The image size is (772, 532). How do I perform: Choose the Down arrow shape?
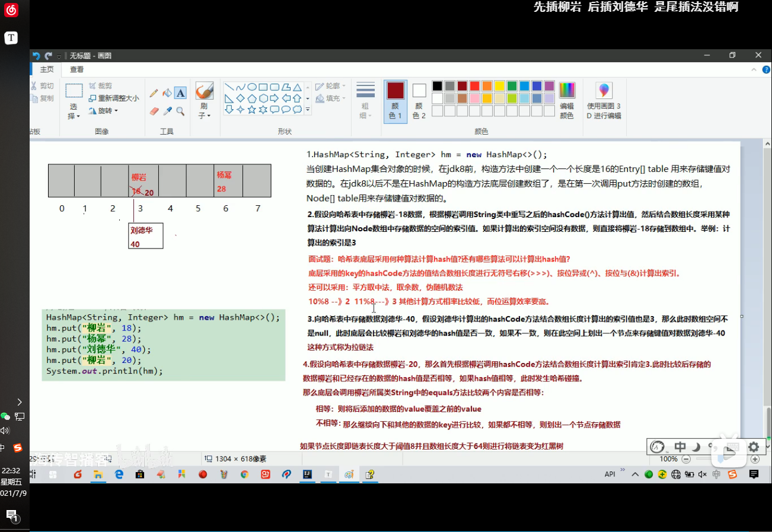click(229, 110)
